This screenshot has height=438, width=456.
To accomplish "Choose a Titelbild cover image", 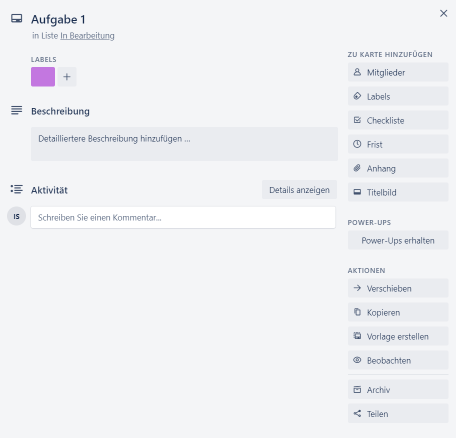I will pyautogui.click(x=398, y=192).
